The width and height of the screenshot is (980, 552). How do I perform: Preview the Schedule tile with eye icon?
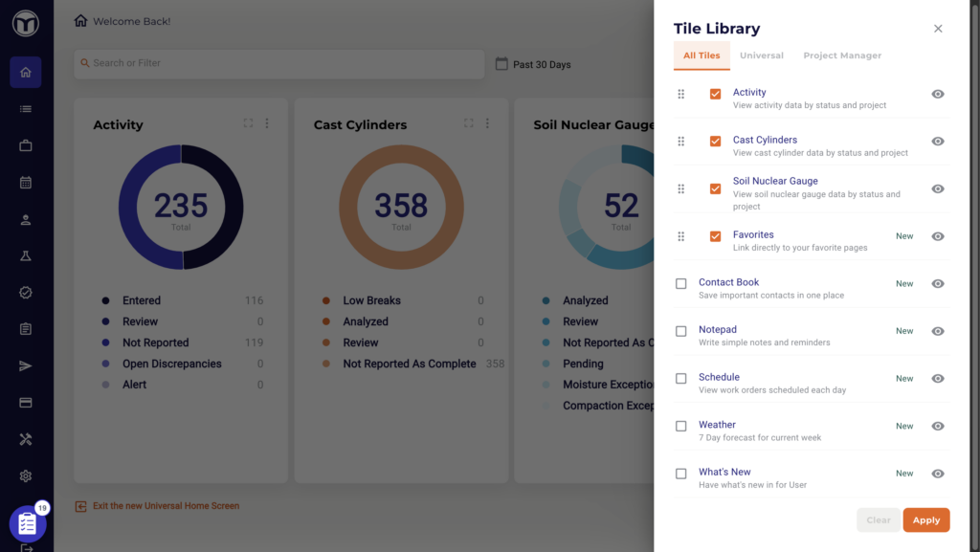pyautogui.click(x=938, y=379)
